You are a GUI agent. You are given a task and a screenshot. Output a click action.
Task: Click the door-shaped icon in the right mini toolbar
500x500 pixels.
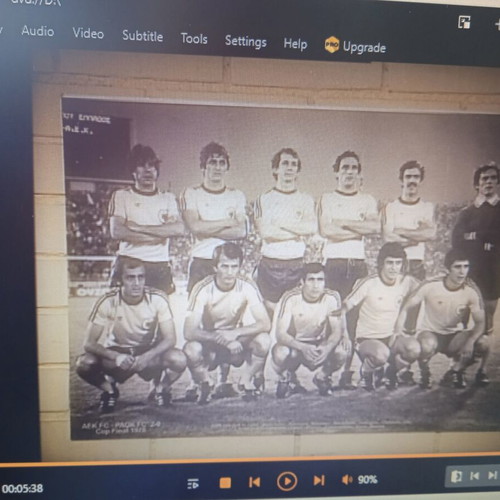pyautogui.click(x=456, y=476)
